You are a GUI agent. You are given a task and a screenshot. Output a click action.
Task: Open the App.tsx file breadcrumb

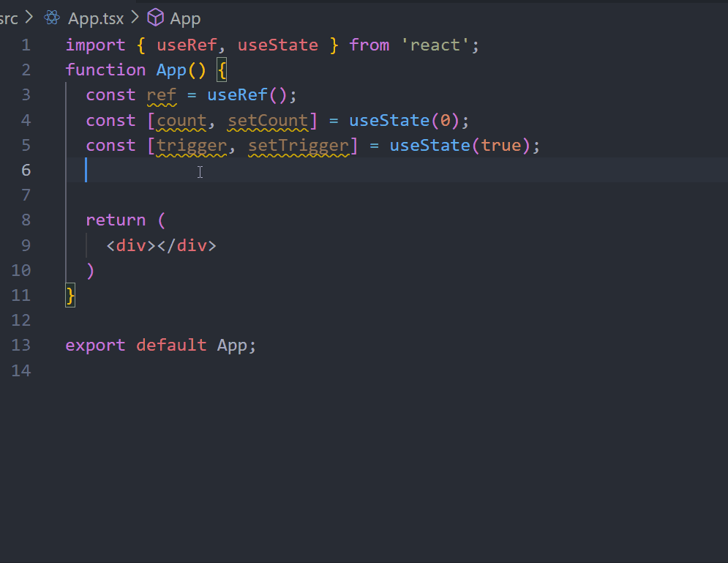[x=96, y=18]
